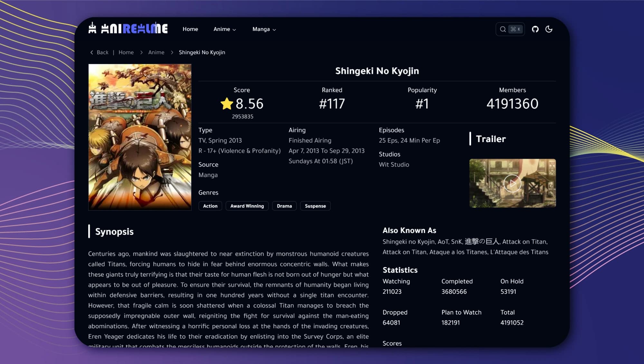Click the chevron beside Manga menu
The image size is (644, 364).
(274, 30)
